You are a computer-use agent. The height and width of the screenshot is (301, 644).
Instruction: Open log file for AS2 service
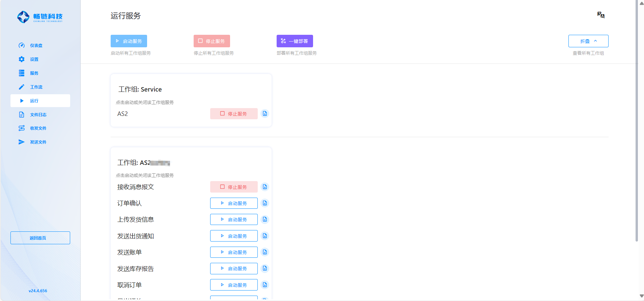tap(265, 114)
